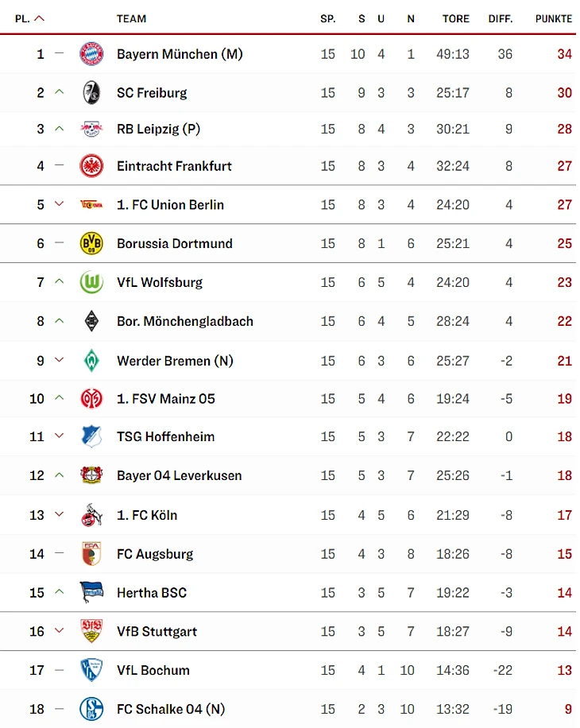This screenshot has height=728, width=580.
Task: Sort table by PL. column arrow
Action: coord(40,18)
